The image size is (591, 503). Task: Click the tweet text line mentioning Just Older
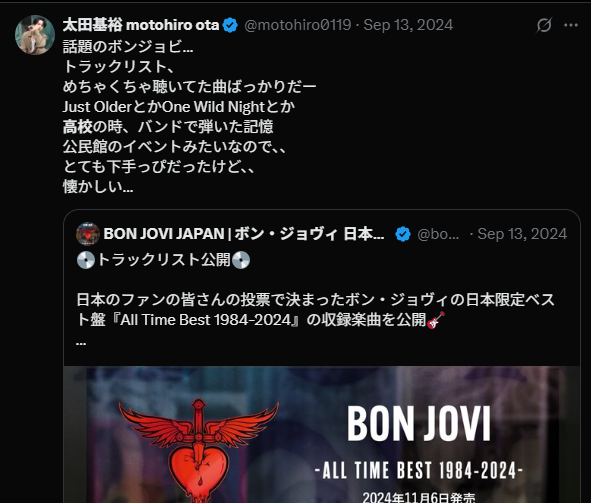coord(179,107)
